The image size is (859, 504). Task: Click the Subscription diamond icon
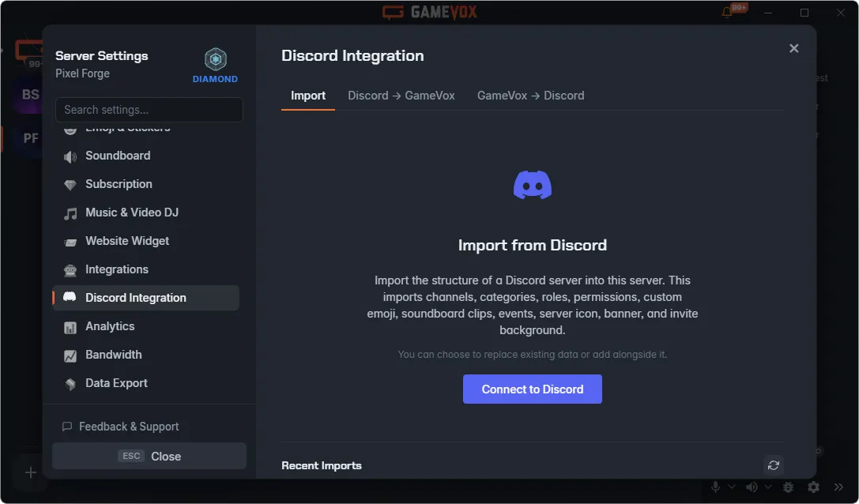tap(70, 185)
